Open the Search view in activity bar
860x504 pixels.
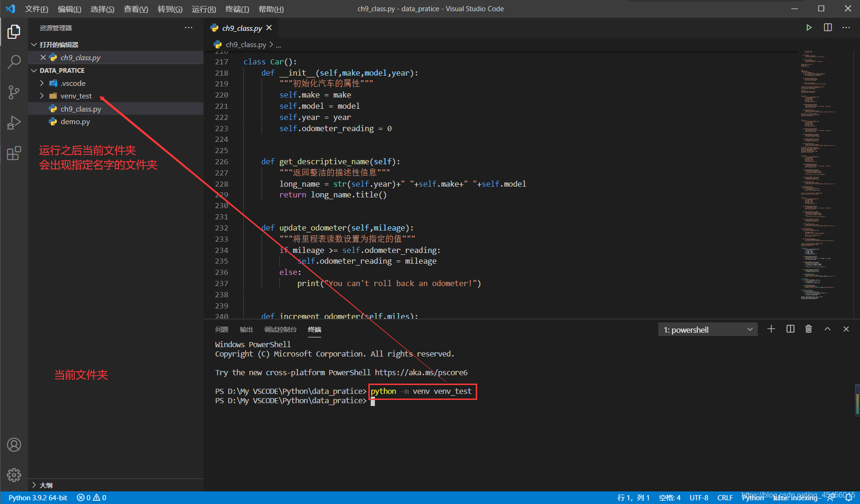pos(14,62)
